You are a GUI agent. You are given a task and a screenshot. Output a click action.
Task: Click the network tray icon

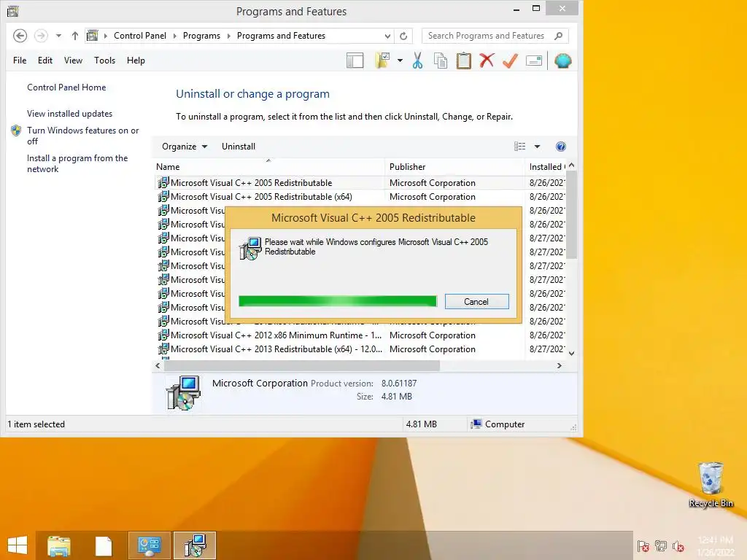[x=661, y=545]
